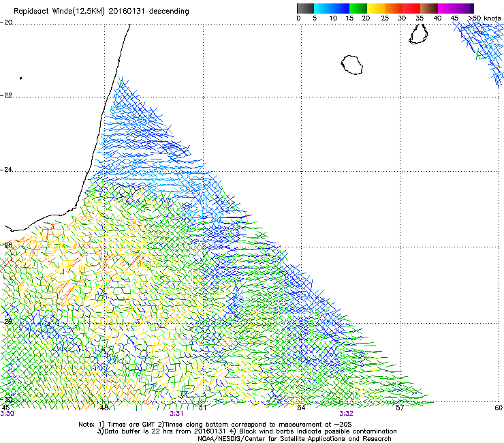
Task: Click the '57' longitude label
Action: 400,408
